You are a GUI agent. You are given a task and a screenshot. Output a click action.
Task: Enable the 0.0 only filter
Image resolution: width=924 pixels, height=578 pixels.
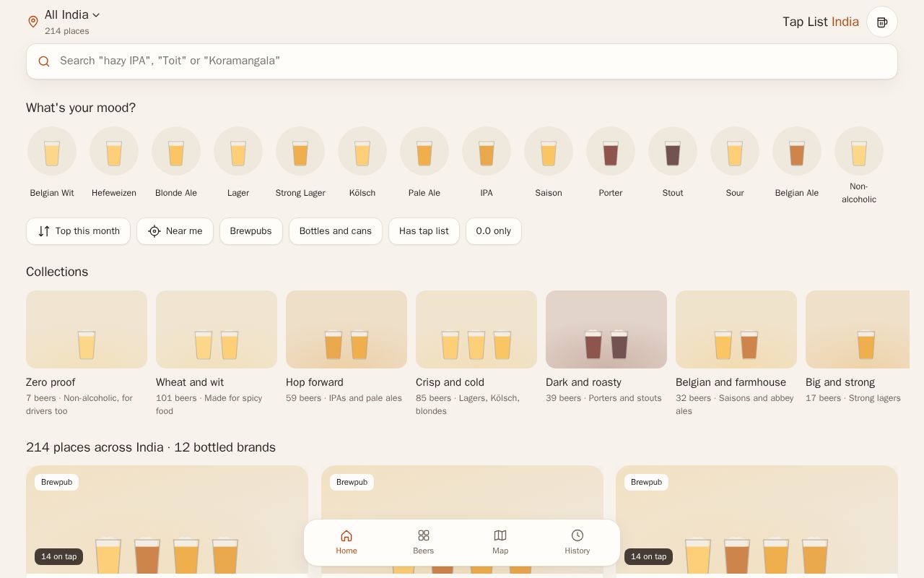click(494, 231)
